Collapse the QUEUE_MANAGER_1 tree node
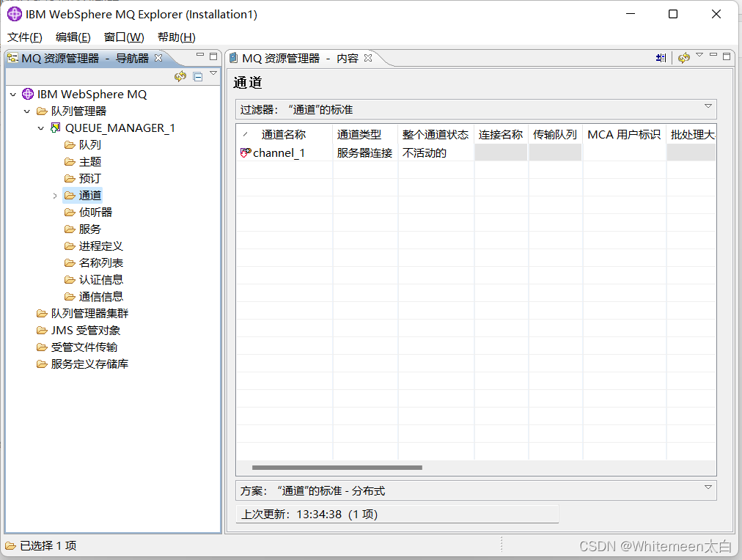Screen dimensions: 742x560 pos(41,128)
